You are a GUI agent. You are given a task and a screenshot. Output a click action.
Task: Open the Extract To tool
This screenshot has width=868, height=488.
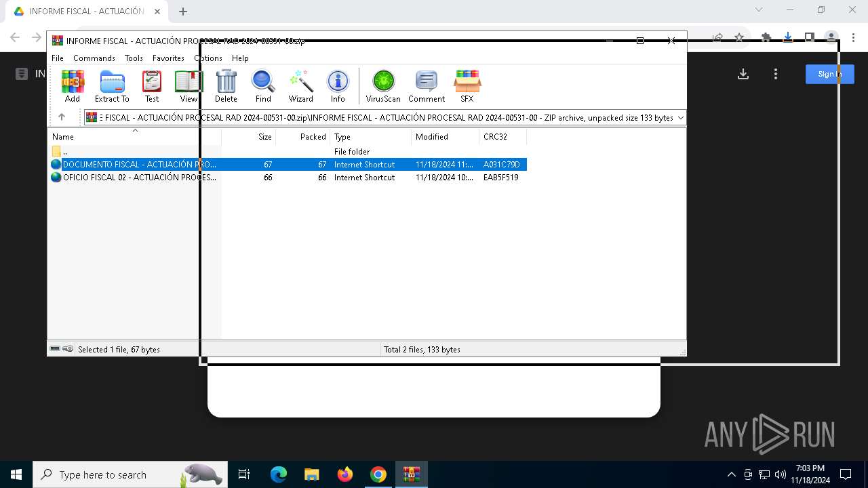tap(112, 86)
